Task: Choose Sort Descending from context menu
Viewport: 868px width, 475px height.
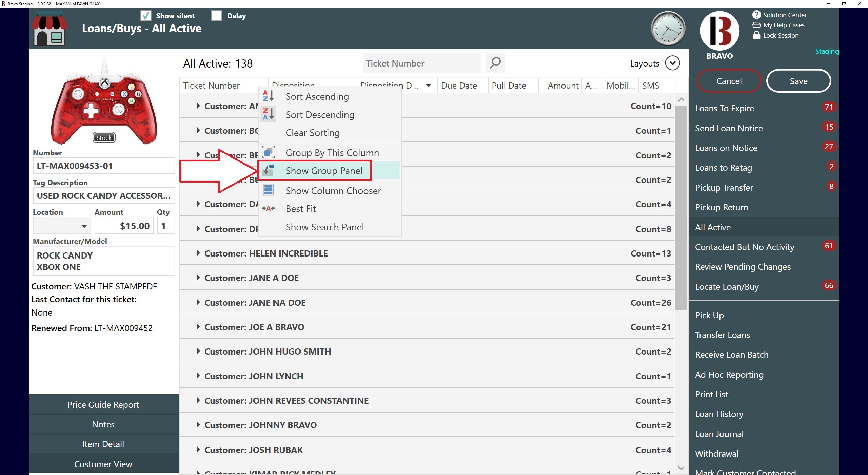Action: tap(330, 115)
